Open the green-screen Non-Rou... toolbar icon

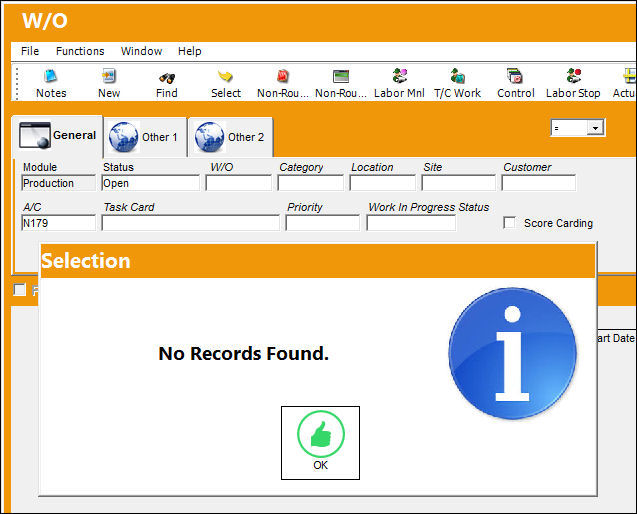(341, 83)
